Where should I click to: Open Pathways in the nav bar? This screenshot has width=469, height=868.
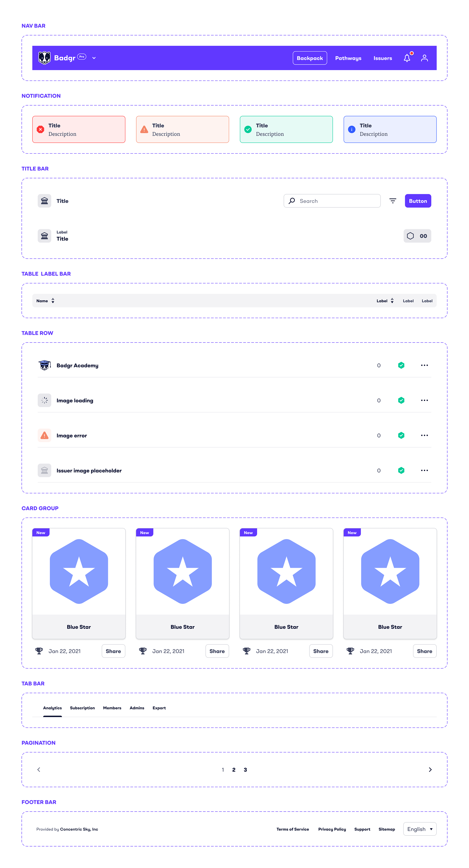(348, 58)
